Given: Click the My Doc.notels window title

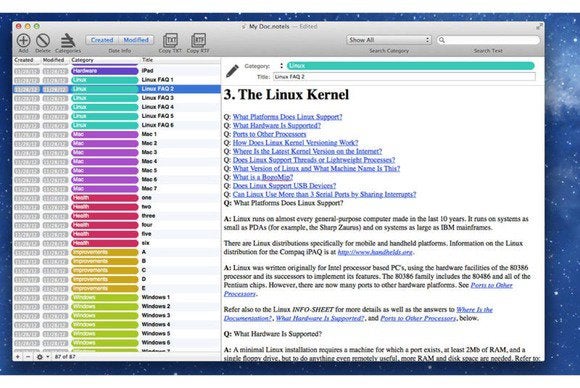Looking at the screenshot, I should pyautogui.click(x=269, y=27).
